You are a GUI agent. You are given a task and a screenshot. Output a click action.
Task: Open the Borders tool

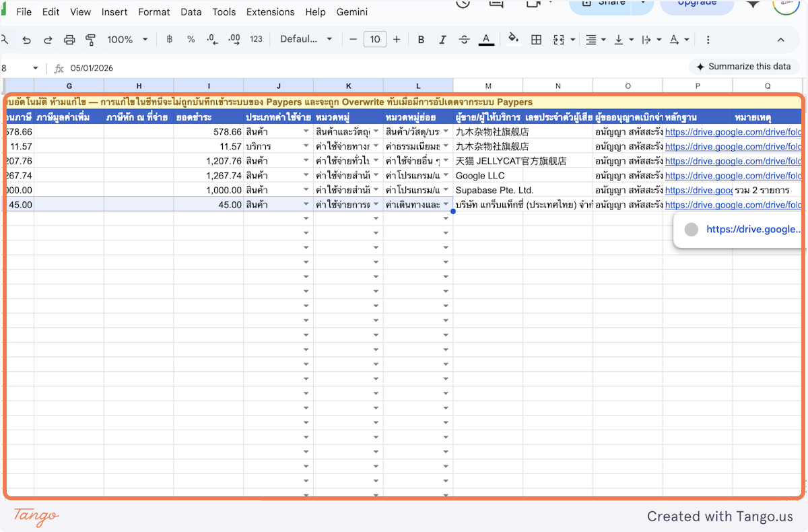tap(536, 40)
